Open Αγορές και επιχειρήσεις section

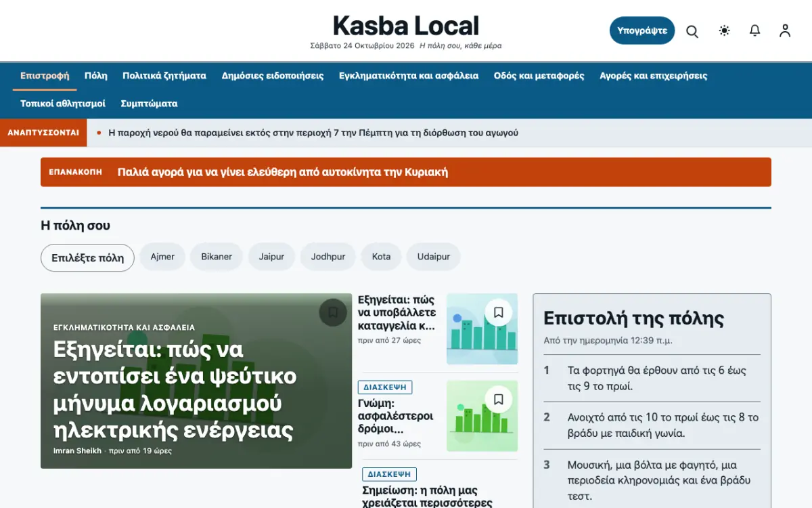654,76
